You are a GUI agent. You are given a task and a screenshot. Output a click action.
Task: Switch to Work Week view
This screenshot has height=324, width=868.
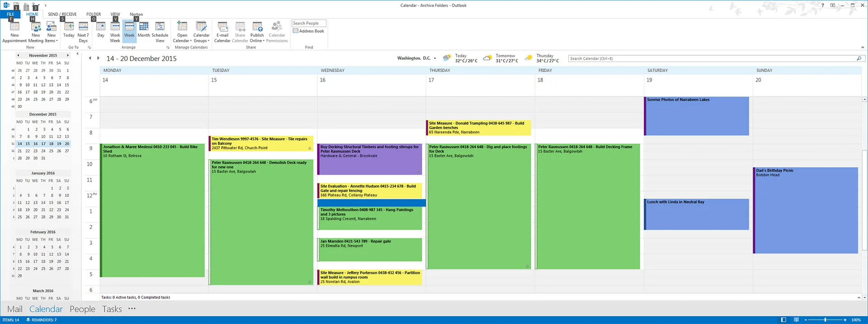[x=115, y=32]
